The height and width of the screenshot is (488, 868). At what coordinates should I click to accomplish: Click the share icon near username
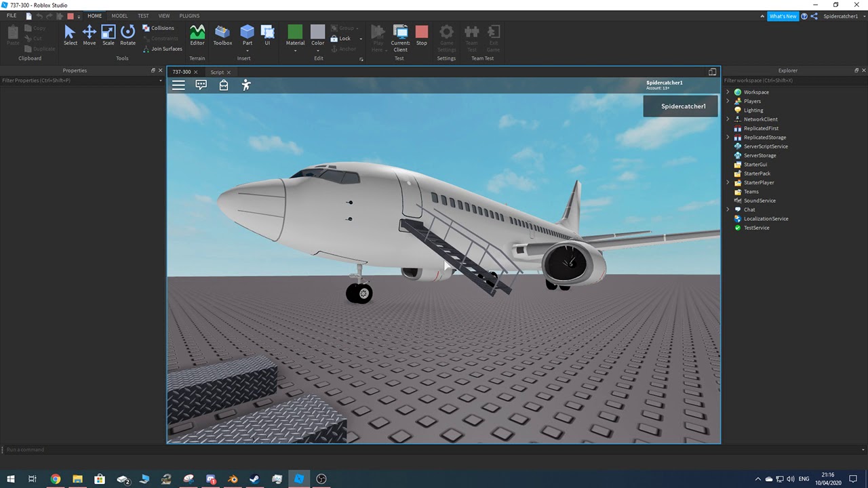point(814,16)
